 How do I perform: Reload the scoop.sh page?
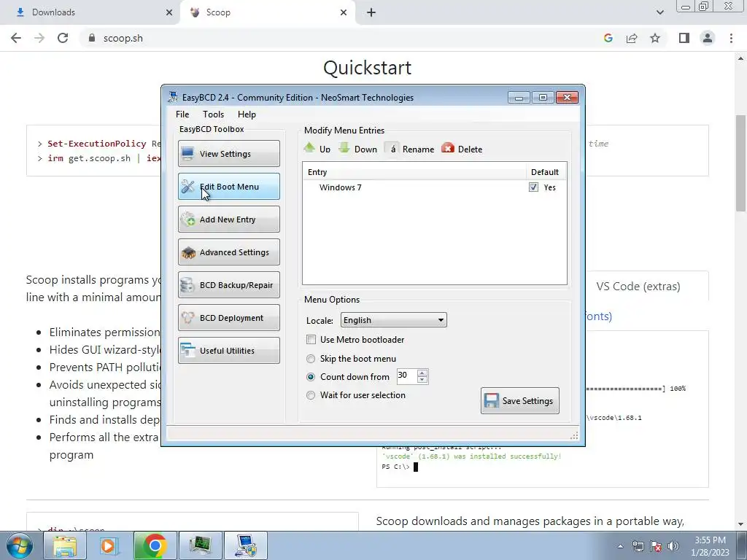coord(63,38)
